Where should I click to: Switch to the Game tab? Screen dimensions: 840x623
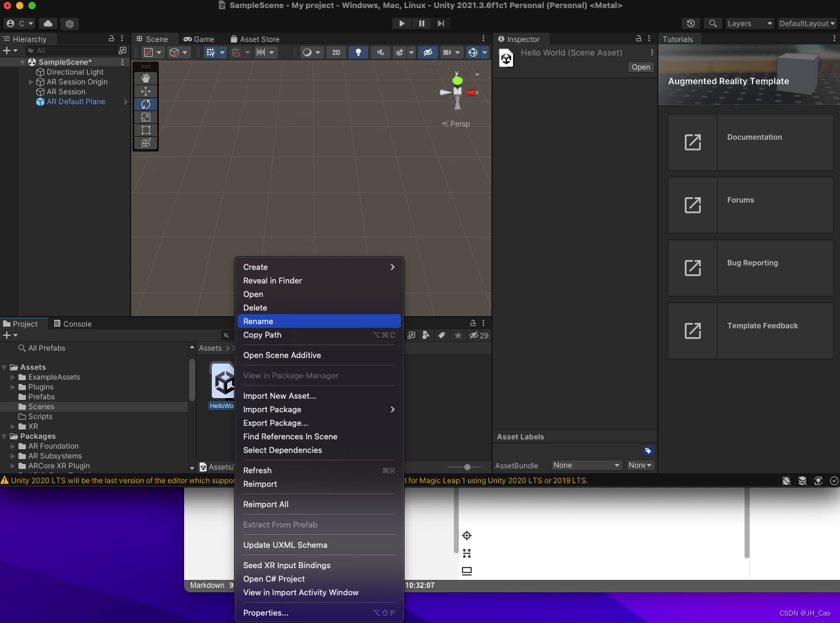[x=199, y=39]
